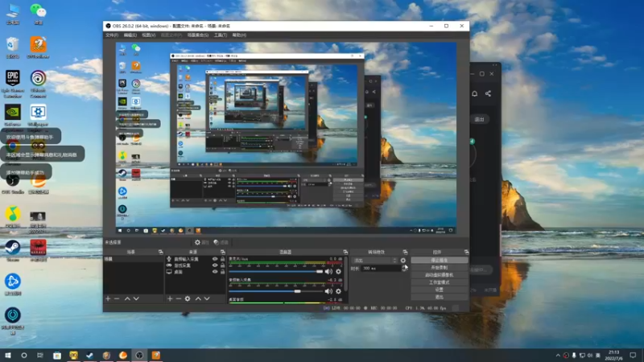Click the Cortana search circle on taskbar

(24, 356)
